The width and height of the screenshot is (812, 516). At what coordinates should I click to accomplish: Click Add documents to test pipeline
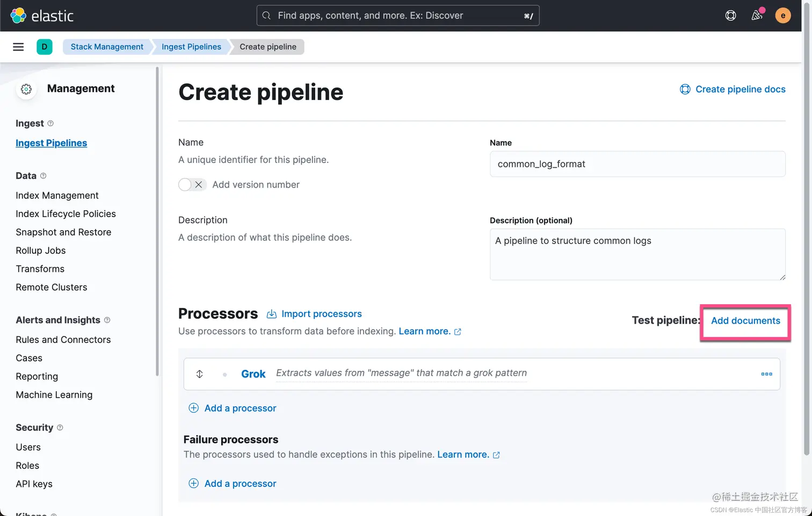745,321
